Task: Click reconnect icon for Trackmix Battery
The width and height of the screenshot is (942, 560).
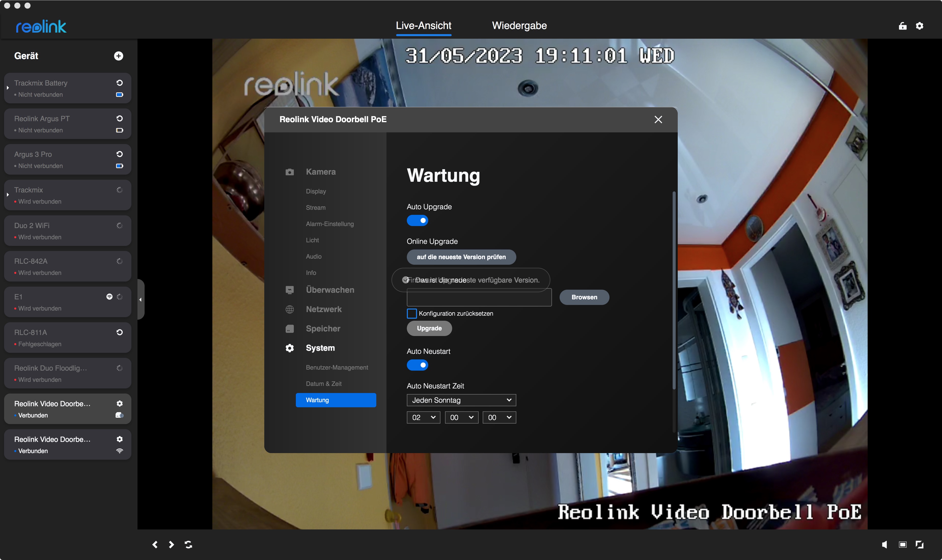Action: tap(119, 83)
